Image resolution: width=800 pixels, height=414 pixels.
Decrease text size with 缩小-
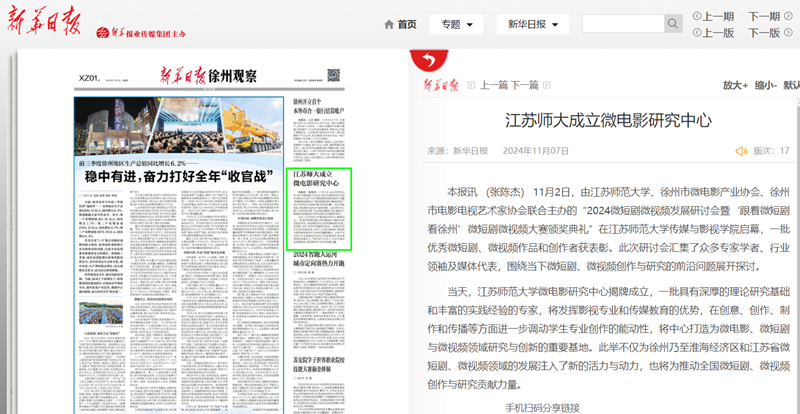[x=768, y=86]
